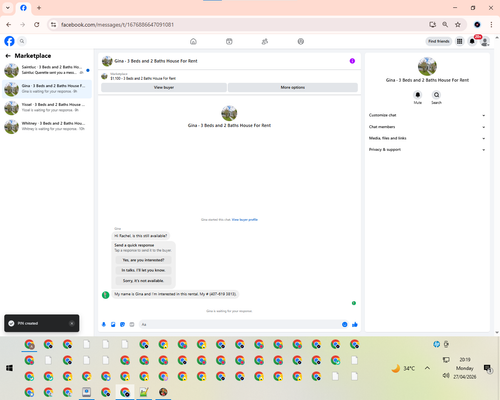
Task: Click the listing thumbnail in chat header
Action: click(x=107, y=61)
